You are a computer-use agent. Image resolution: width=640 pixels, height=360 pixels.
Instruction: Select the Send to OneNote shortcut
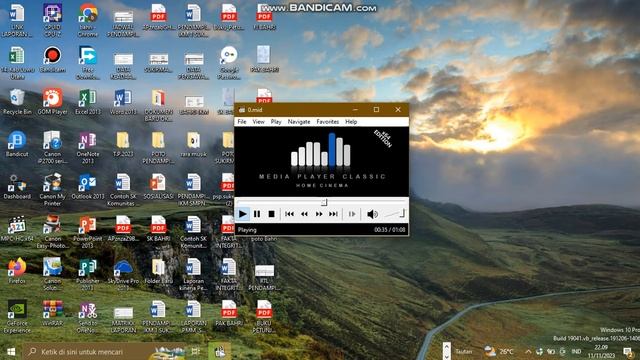pyautogui.click(x=87, y=317)
